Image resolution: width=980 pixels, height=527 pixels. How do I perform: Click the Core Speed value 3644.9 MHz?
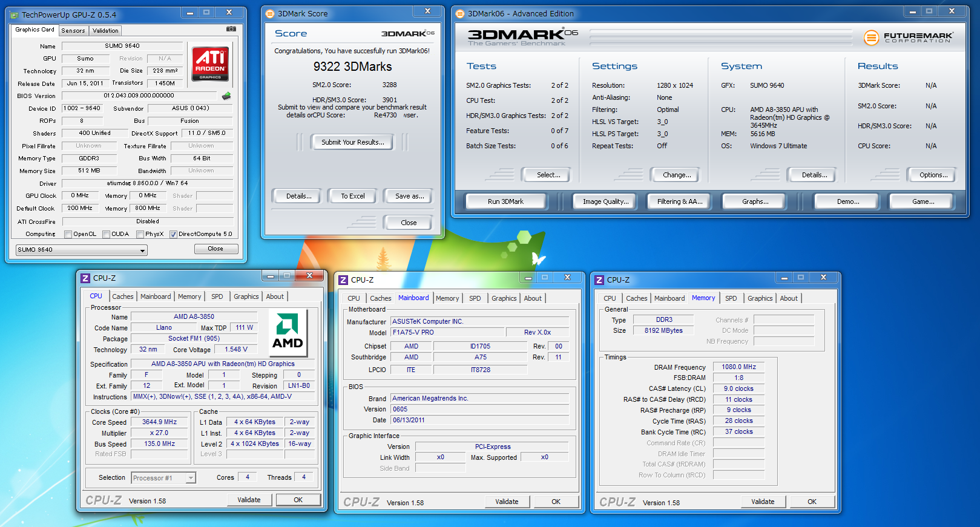[x=159, y=422]
